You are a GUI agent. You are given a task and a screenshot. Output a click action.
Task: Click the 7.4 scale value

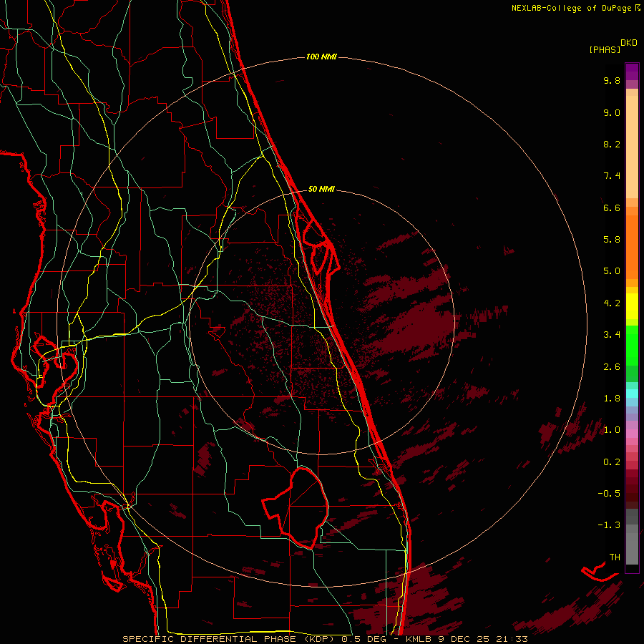(x=612, y=176)
